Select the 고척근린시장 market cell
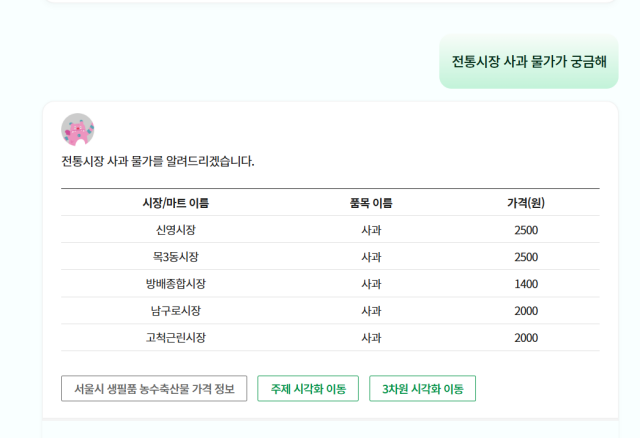Screen dimensions: 640x438 coord(175,338)
